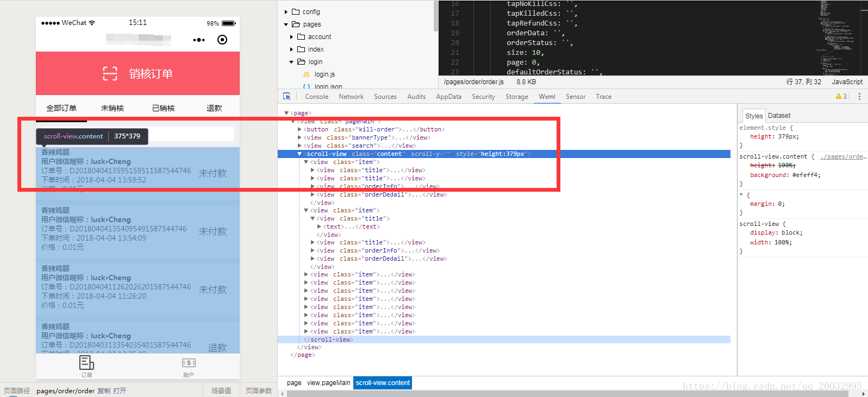Expand the index folder

[x=292, y=49]
